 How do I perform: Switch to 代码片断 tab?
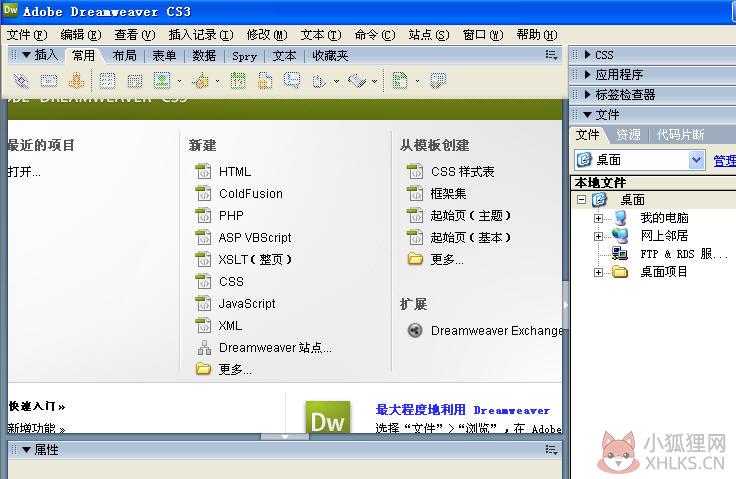tap(681, 135)
